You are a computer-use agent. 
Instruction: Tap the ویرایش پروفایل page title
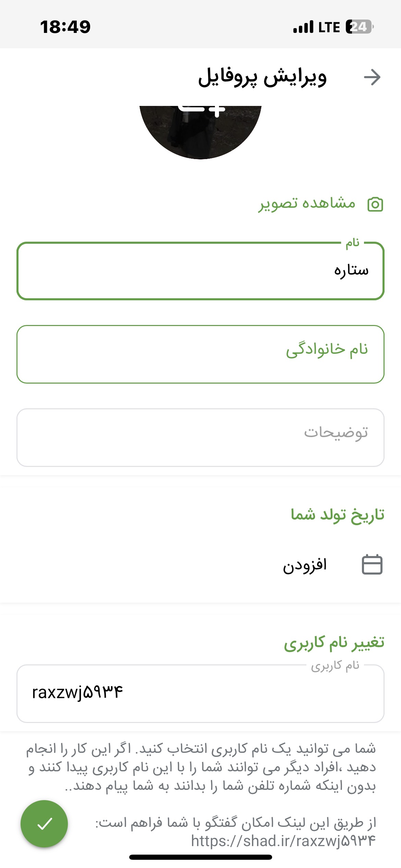pyautogui.click(x=263, y=77)
